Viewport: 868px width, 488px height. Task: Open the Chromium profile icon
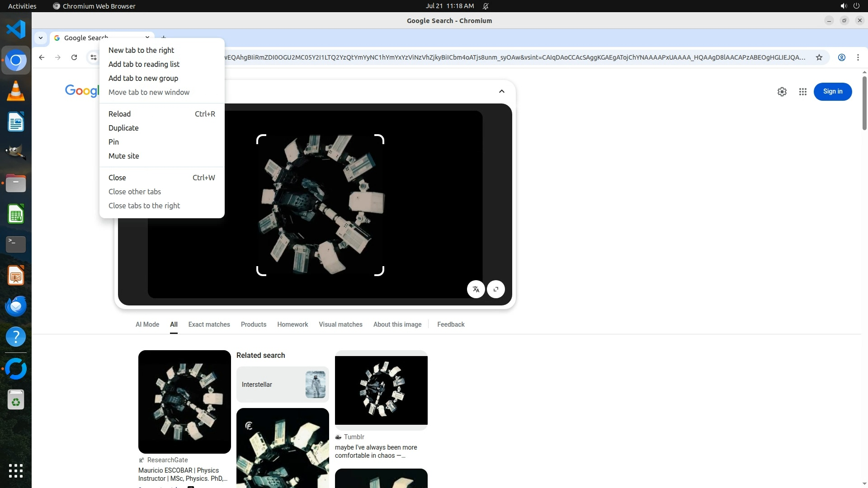click(x=841, y=57)
